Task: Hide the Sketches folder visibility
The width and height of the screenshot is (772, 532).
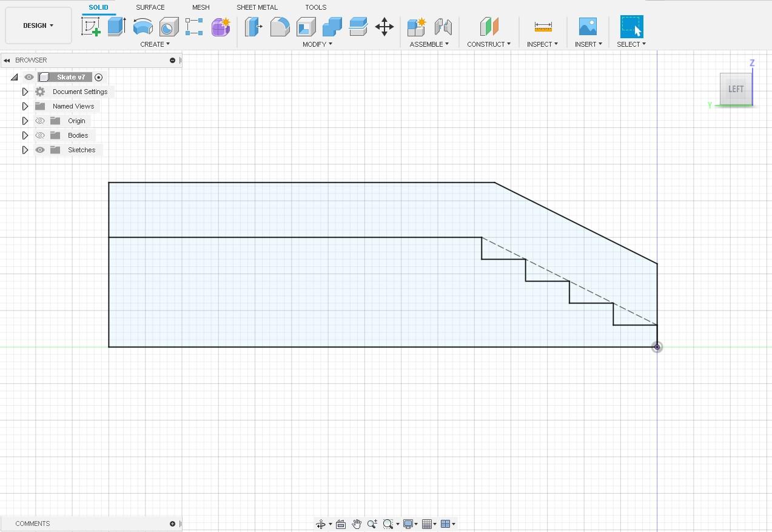Action: coord(40,150)
